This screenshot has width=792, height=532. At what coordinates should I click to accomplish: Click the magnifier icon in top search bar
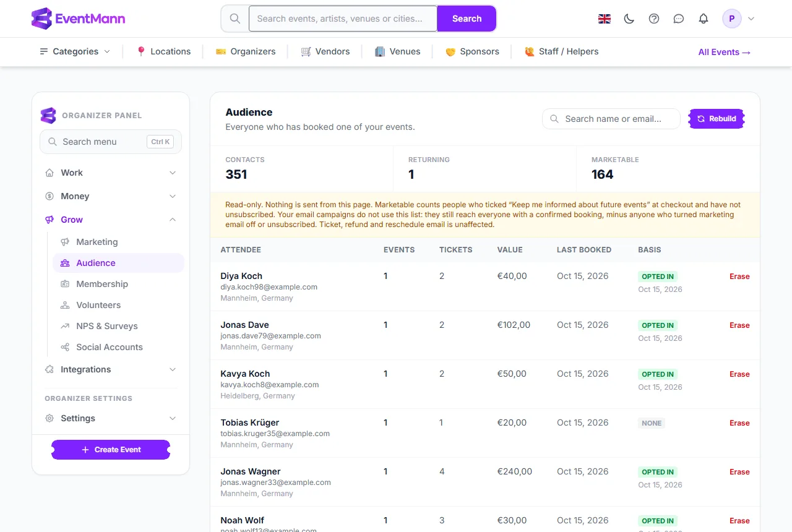[x=235, y=19]
